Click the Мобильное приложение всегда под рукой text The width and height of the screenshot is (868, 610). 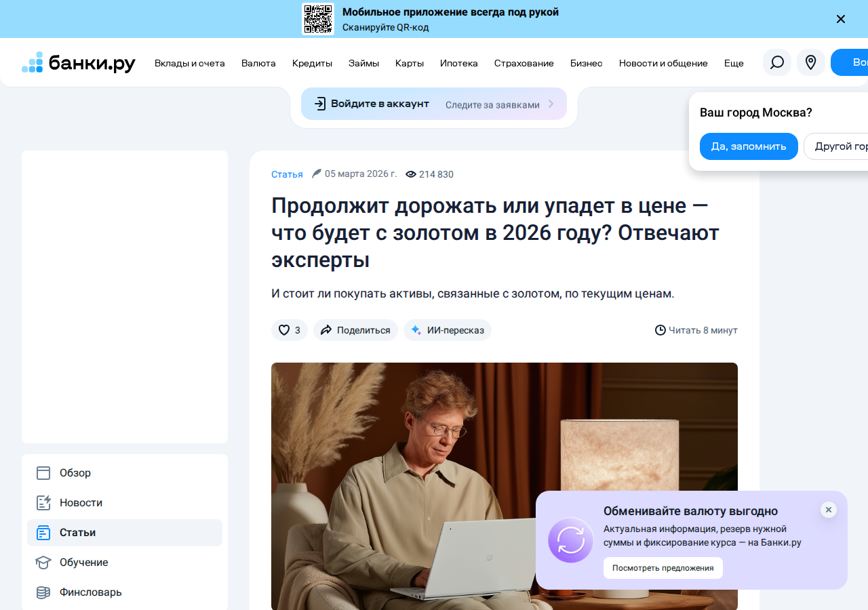(x=450, y=12)
